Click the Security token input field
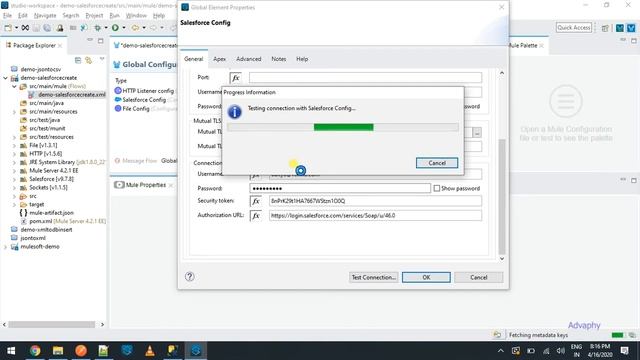640x360 pixels. click(375, 201)
